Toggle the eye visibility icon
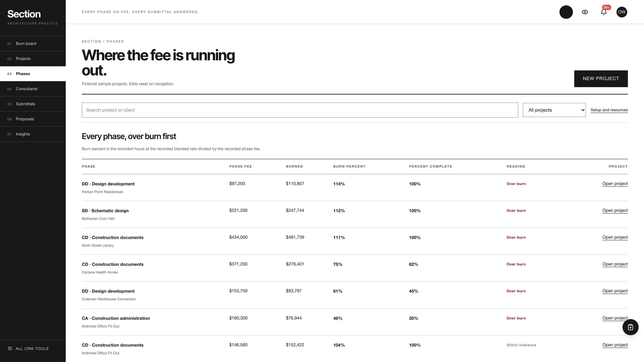Viewport: 644px width, 362px height. click(585, 12)
